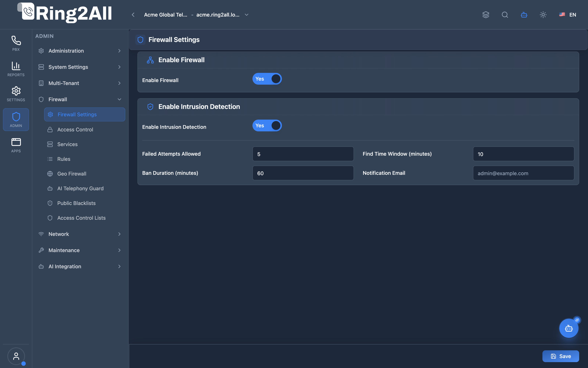This screenshot has width=588, height=368.
Task: Open Access Control Lists menu item
Action: (85, 218)
